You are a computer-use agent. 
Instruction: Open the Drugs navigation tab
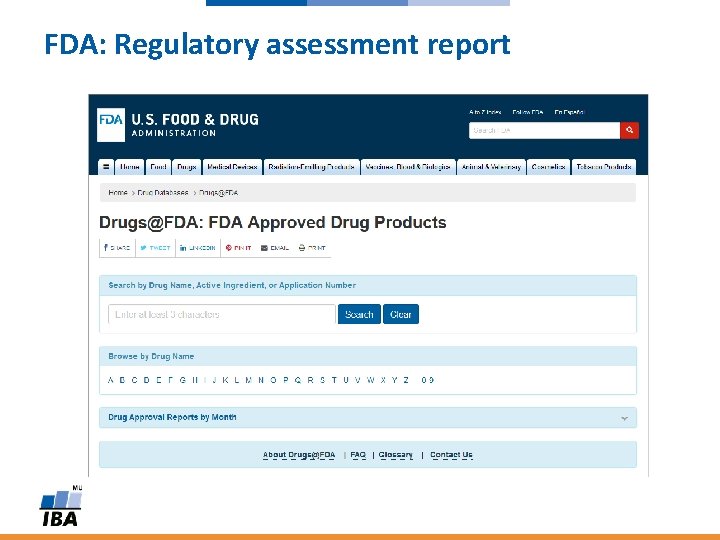point(186,167)
